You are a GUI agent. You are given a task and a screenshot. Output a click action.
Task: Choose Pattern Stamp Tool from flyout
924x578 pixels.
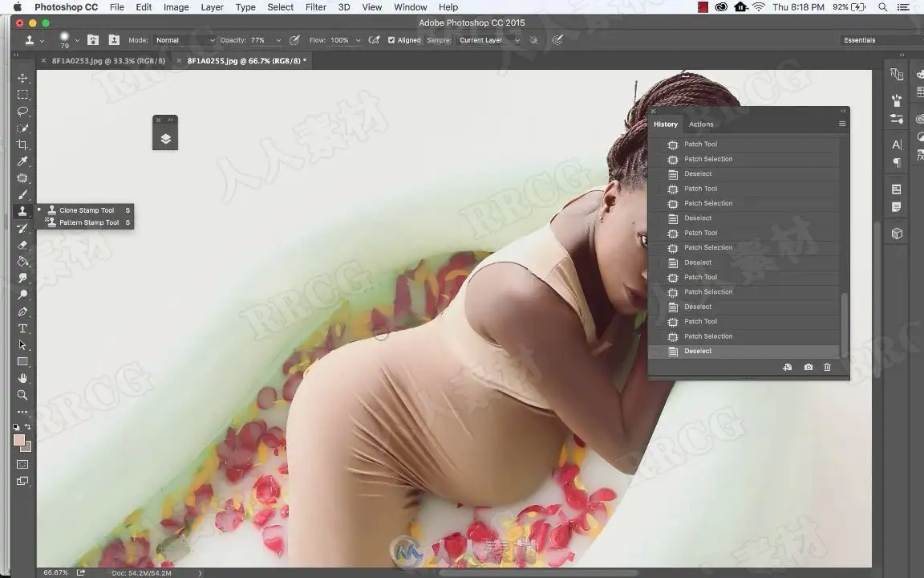[x=88, y=222]
